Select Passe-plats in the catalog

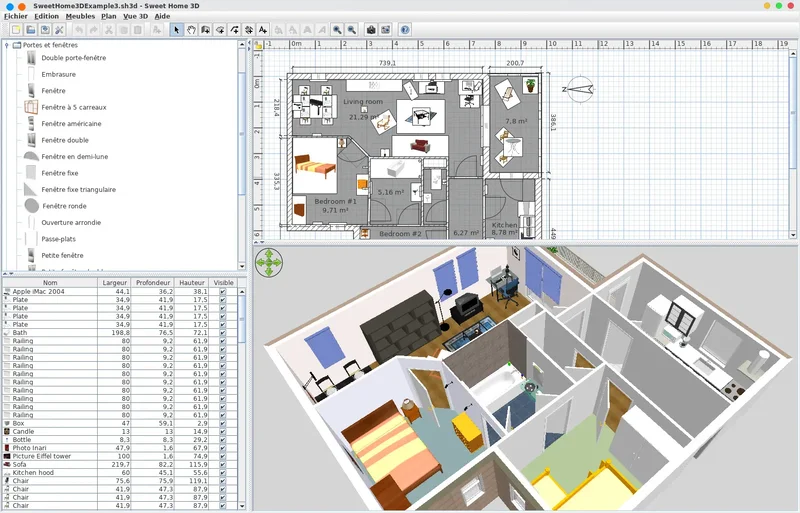(x=58, y=239)
